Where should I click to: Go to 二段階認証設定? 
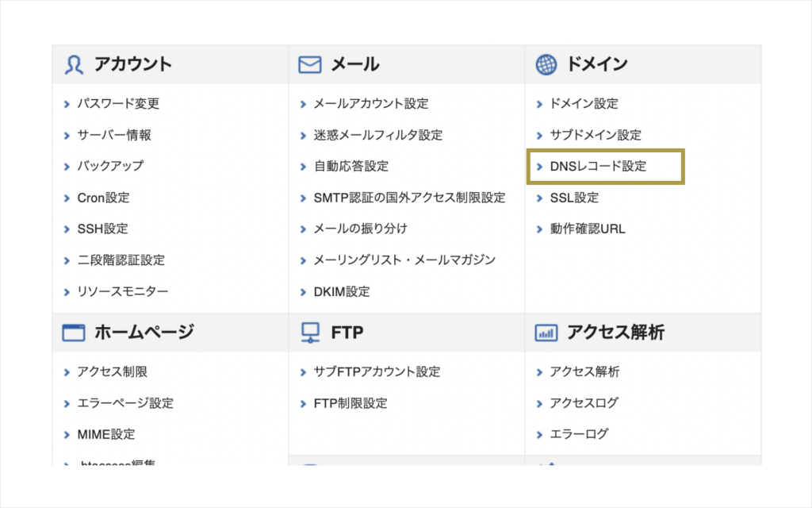tap(121, 260)
